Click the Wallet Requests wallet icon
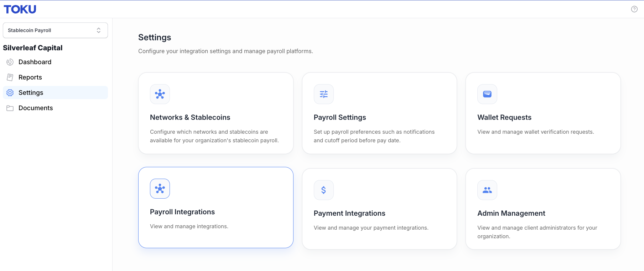644x271 pixels. tap(487, 94)
